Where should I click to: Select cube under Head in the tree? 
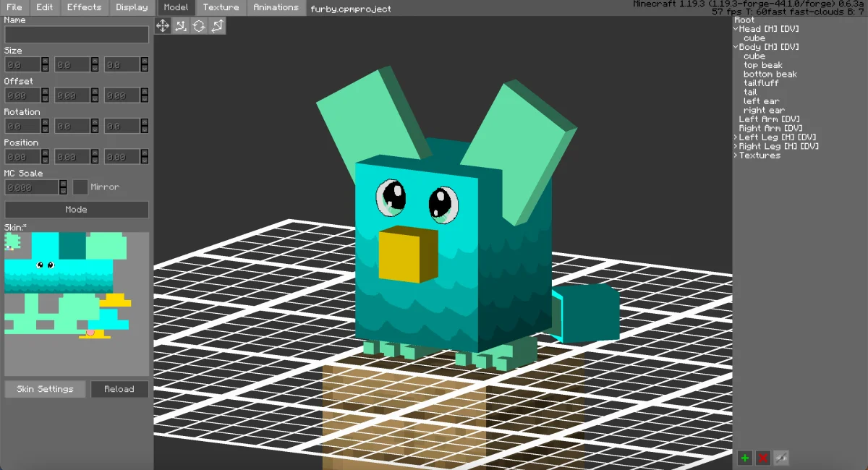pyautogui.click(x=754, y=38)
